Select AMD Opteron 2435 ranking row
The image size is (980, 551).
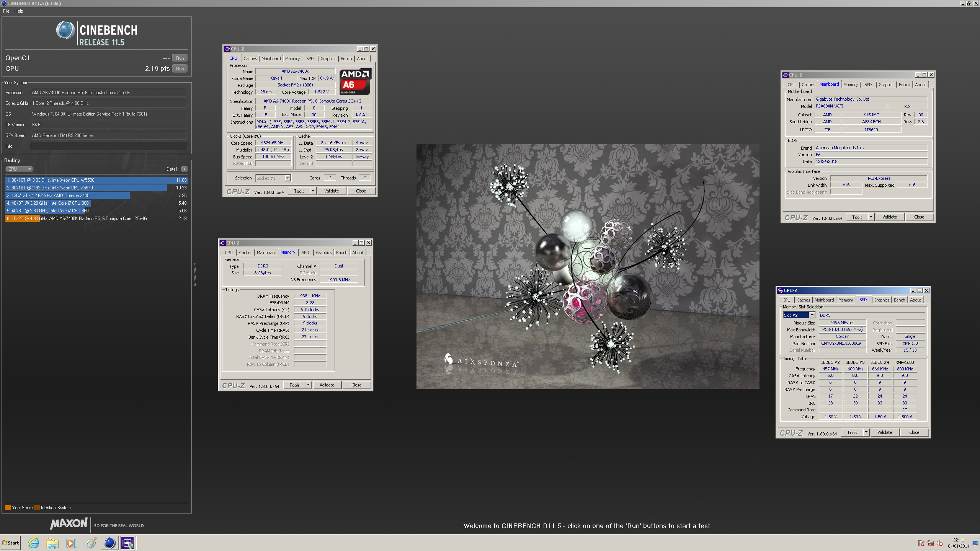[x=96, y=196]
